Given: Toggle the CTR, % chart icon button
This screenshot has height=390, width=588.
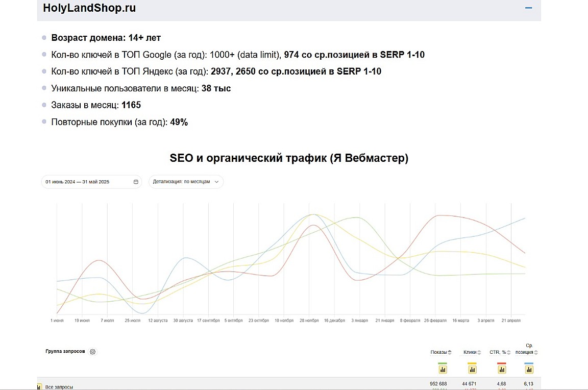Looking at the screenshot, I should pyautogui.click(x=502, y=369).
